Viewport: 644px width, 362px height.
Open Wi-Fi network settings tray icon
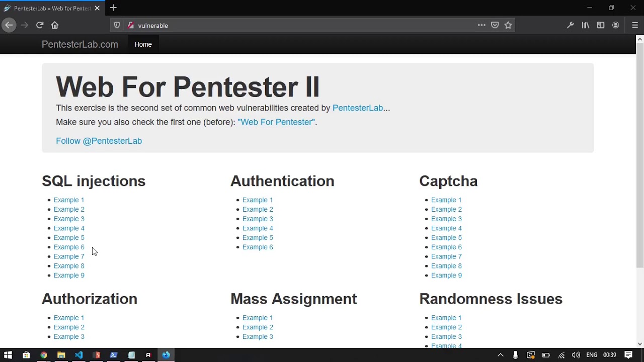tap(561, 355)
